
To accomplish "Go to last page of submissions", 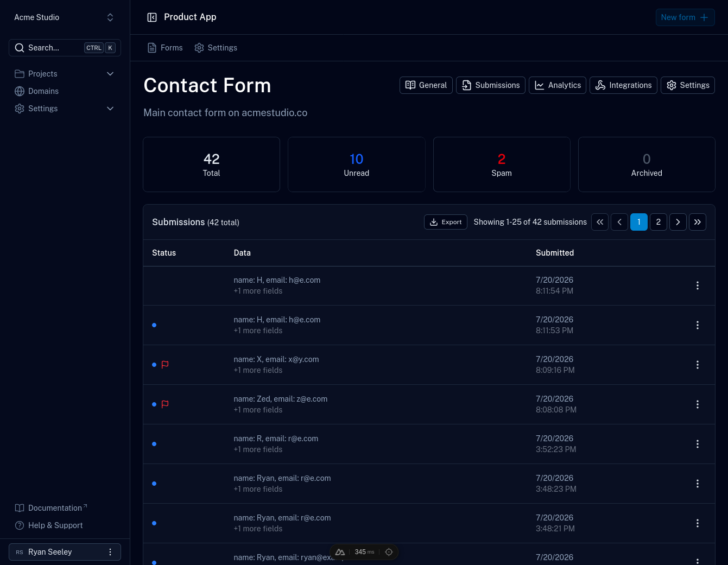I will click(698, 222).
